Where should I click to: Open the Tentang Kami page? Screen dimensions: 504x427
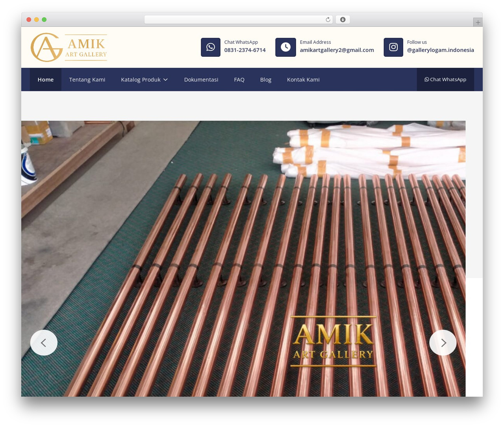pyautogui.click(x=87, y=80)
